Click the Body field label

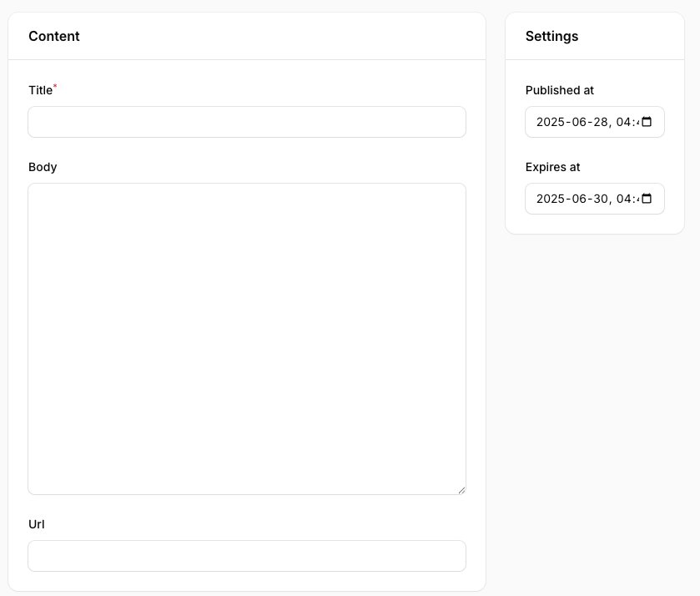(x=43, y=167)
